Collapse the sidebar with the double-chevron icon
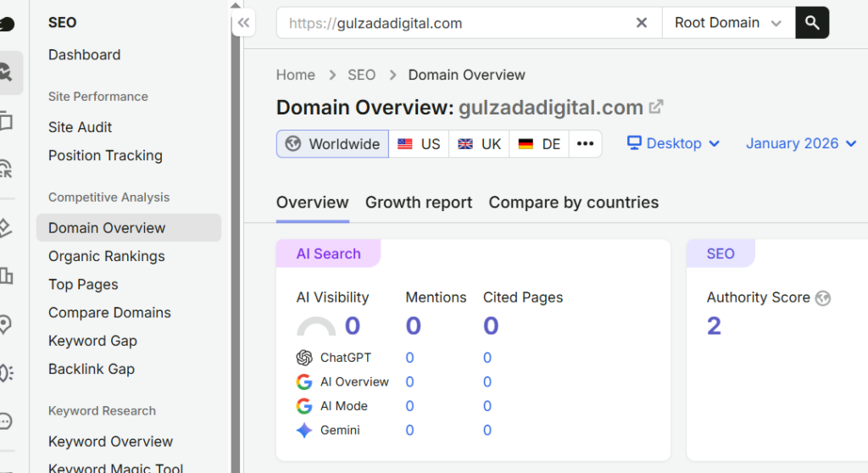This screenshot has width=868, height=473. click(243, 23)
